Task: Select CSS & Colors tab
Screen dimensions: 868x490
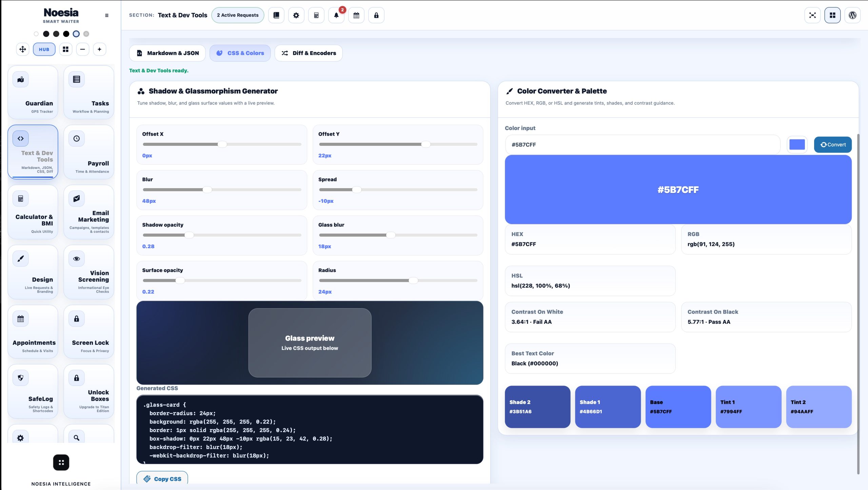Action: click(x=240, y=53)
